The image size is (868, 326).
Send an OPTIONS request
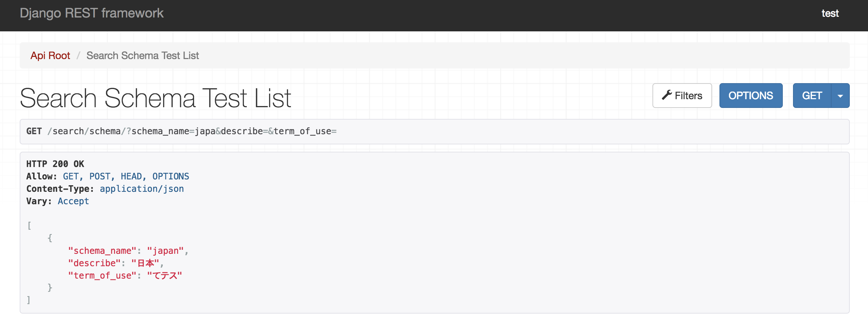pos(751,96)
